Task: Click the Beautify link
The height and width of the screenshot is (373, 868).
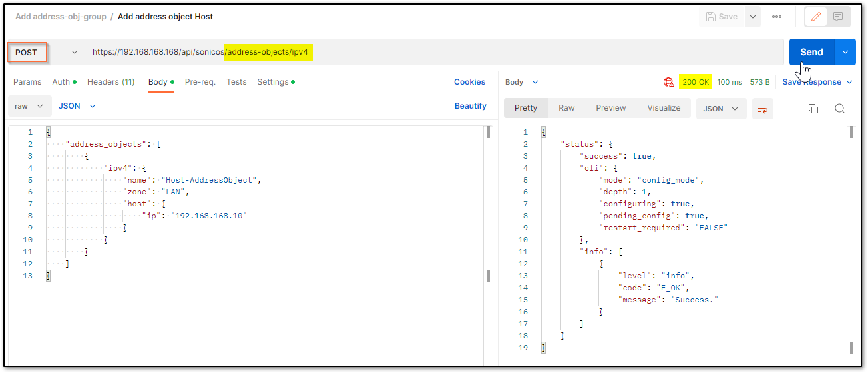Action: (x=471, y=106)
